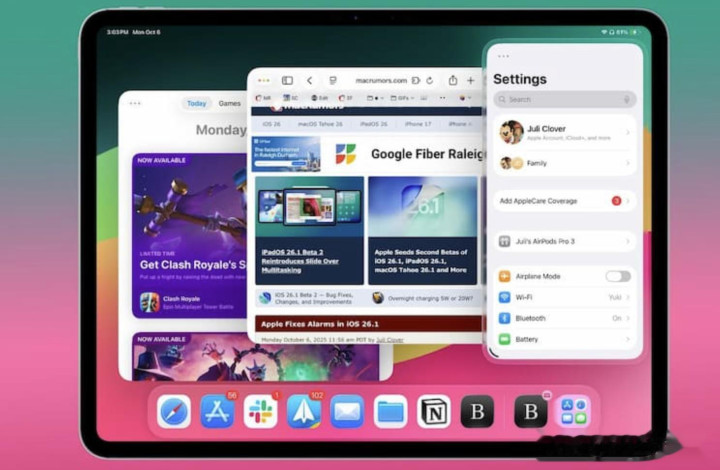The width and height of the screenshot is (720, 470).
Task: Open the Files app in the dock
Action: 390,412
